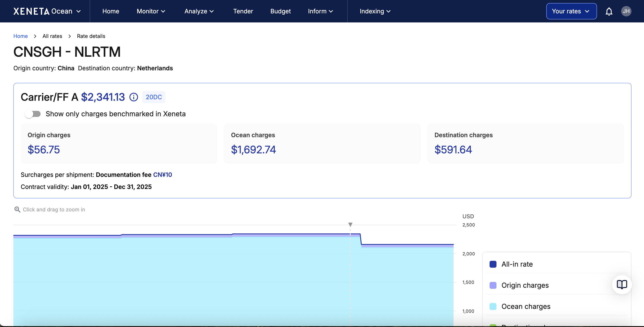Click the Origin charges color swatch
The height and width of the screenshot is (327, 644).
pos(493,285)
